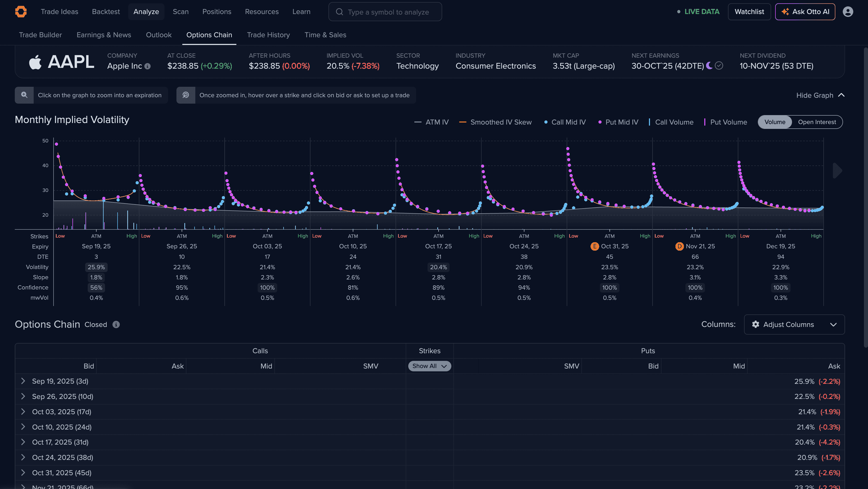Toggle the Call Mid IV legend series
The image size is (868, 489).
coord(565,122)
